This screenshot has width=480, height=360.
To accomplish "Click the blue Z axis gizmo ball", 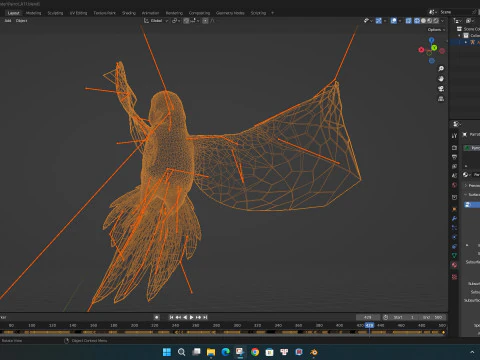I will (432, 40).
